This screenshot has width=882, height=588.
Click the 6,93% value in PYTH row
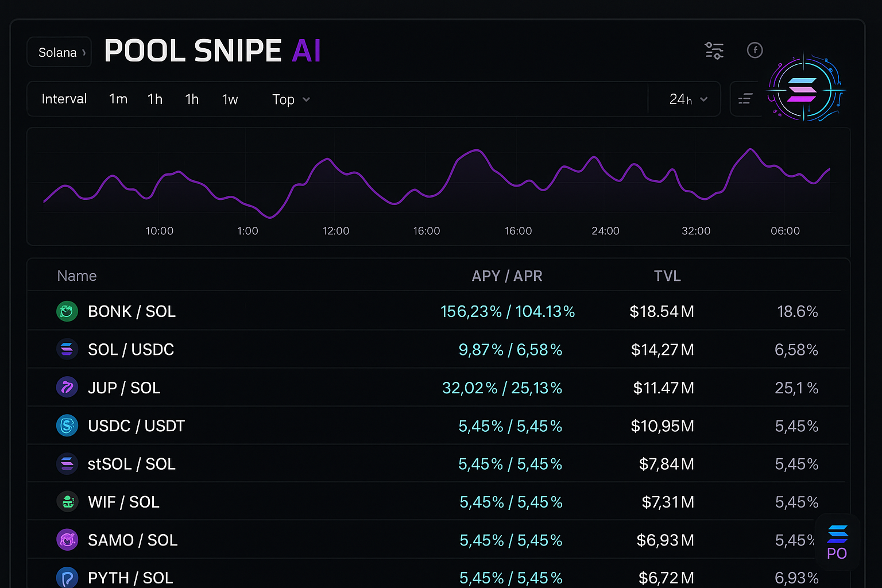(x=796, y=578)
